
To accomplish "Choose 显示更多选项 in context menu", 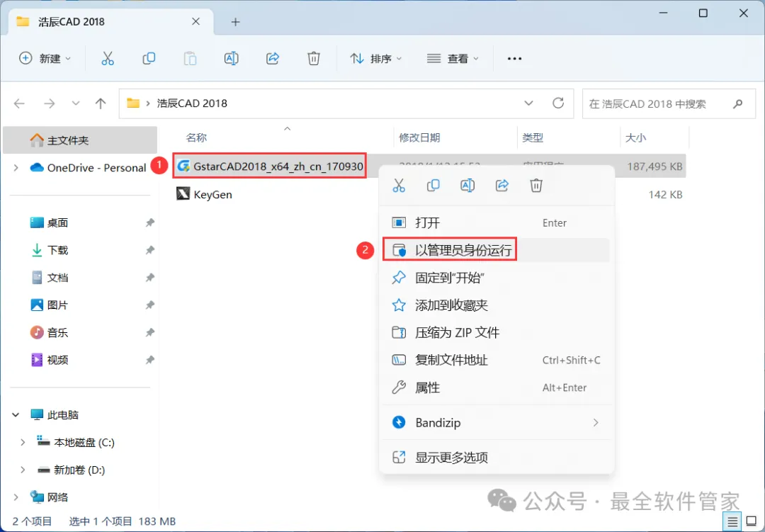I will point(497,458).
